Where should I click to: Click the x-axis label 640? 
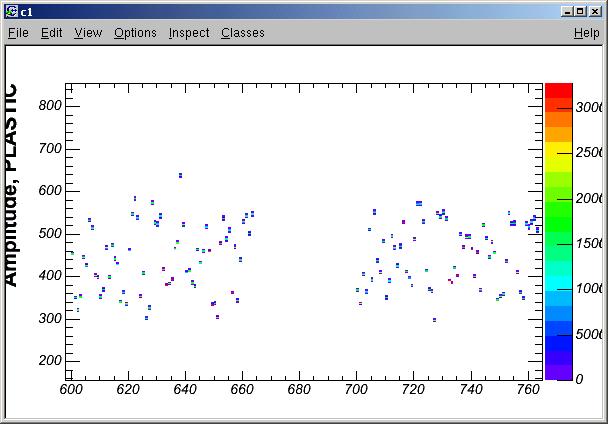pyautogui.click(x=185, y=389)
